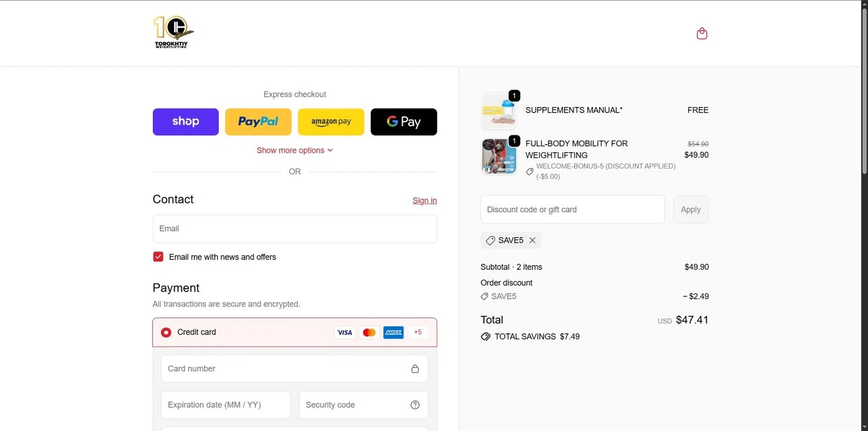Remove the SAVE5 discount code
Screen dimensions: 868x431
532,240
